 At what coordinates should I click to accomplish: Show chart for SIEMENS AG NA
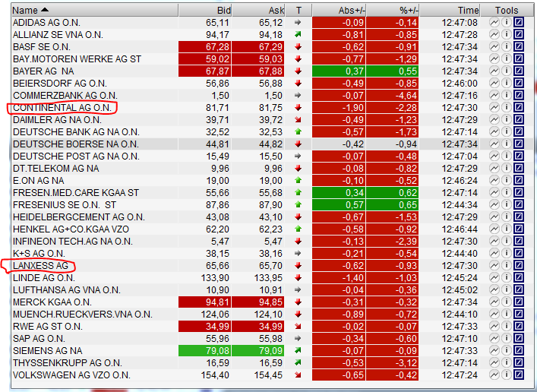pyautogui.click(x=494, y=351)
